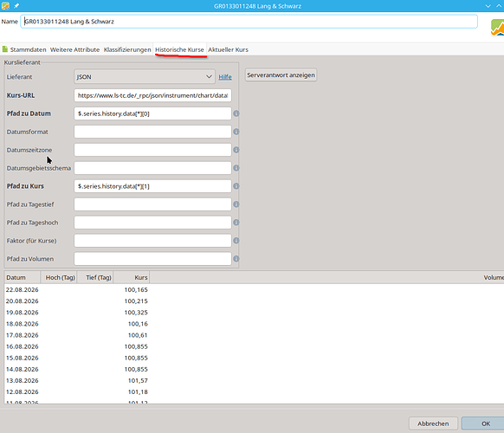The image size is (504, 433).
Task: Click info icon beside Pfad zu Volumen
Action: [236, 259]
